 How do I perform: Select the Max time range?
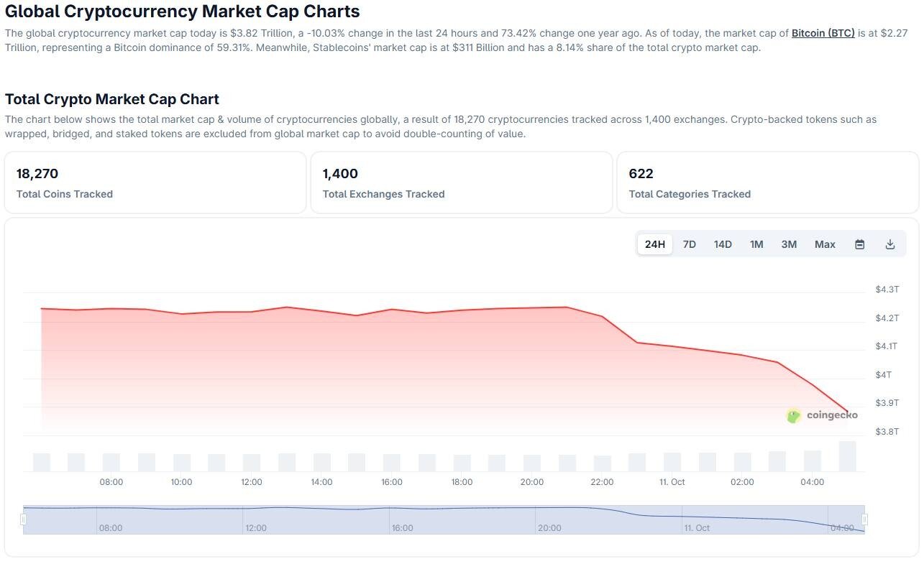tap(825, 244)
